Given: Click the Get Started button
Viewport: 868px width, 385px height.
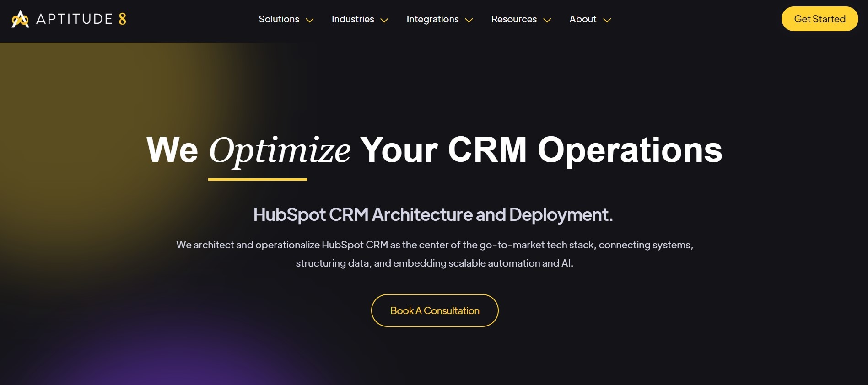Looking at the screenshot, I should pyautogui.click(x=819, y=19).
